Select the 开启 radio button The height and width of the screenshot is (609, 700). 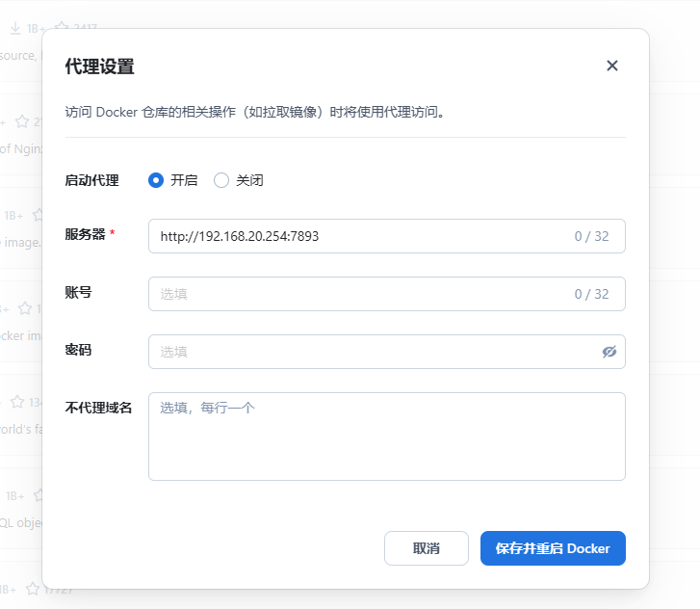156,180
